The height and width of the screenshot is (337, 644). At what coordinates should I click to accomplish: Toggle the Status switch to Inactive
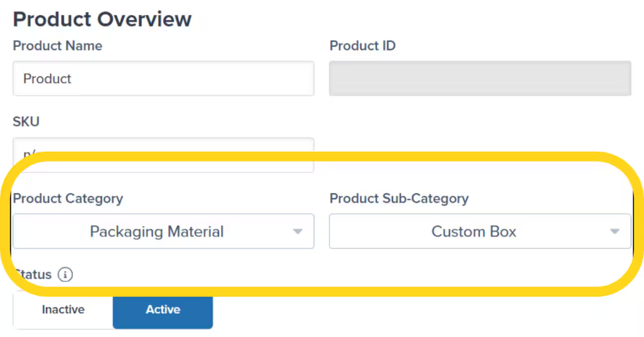63,310
